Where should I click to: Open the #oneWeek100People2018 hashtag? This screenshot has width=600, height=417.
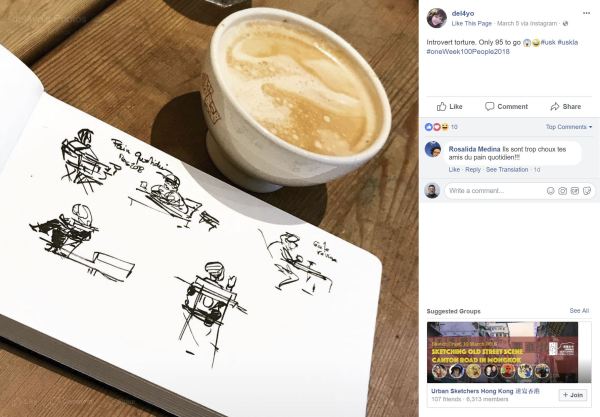(x=468, y=51)
